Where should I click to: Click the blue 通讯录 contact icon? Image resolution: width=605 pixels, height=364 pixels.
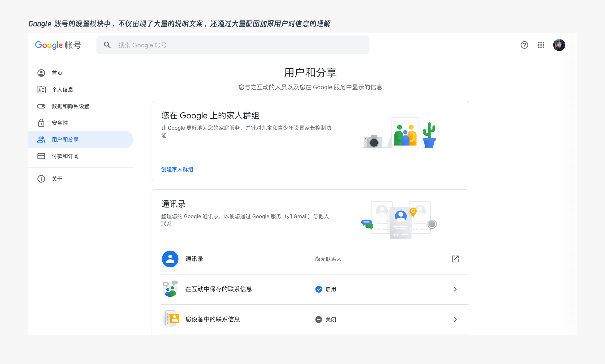tap(170, 259)
